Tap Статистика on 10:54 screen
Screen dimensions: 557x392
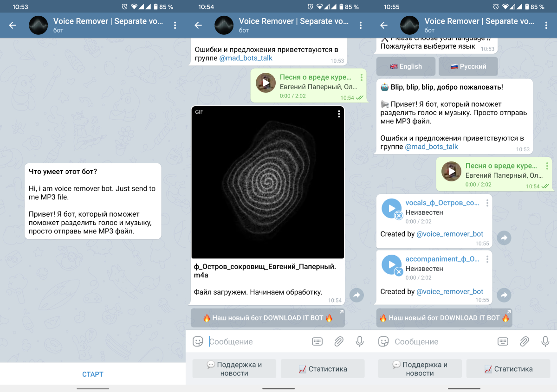[323, 369]
